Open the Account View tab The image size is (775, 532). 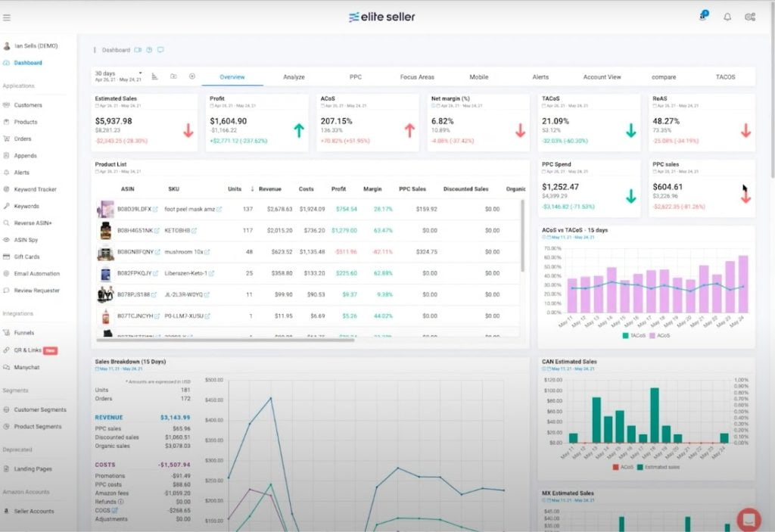[602, 77]
